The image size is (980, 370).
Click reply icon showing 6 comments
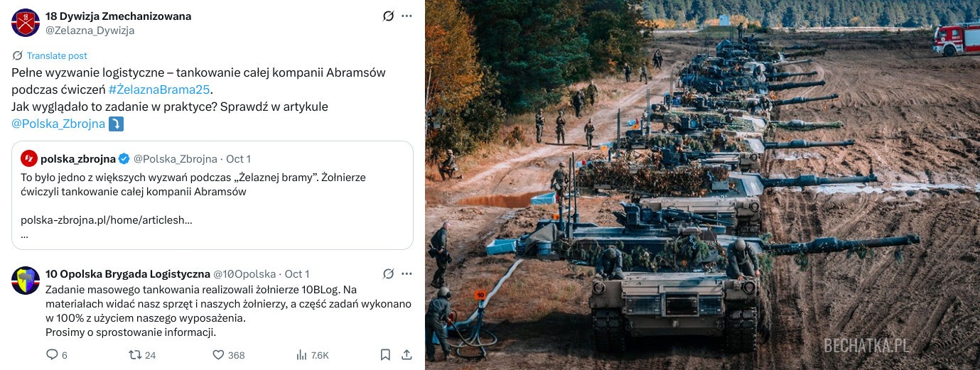pyautogui.click(x=56, y=354)
